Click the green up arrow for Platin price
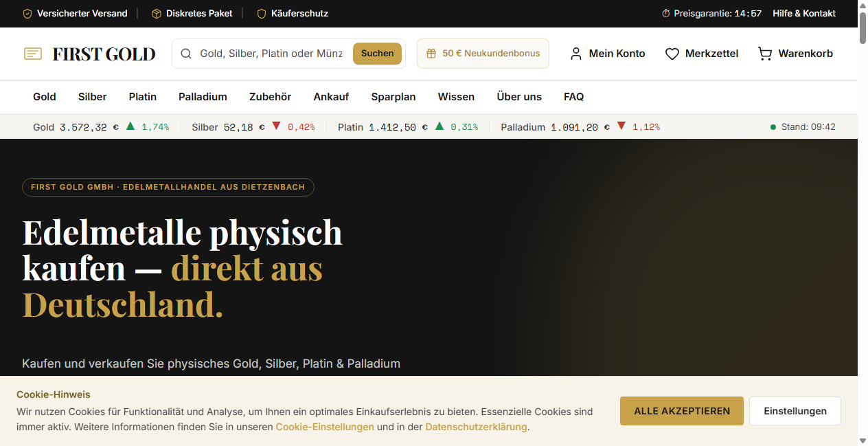Image resolution: width=868 pixels, height=446 pixels. tap(439, 126)
